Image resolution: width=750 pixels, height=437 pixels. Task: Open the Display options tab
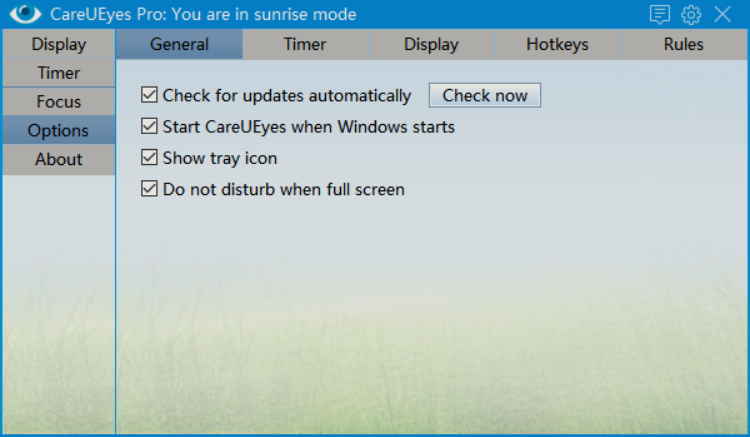coord(431,44)
